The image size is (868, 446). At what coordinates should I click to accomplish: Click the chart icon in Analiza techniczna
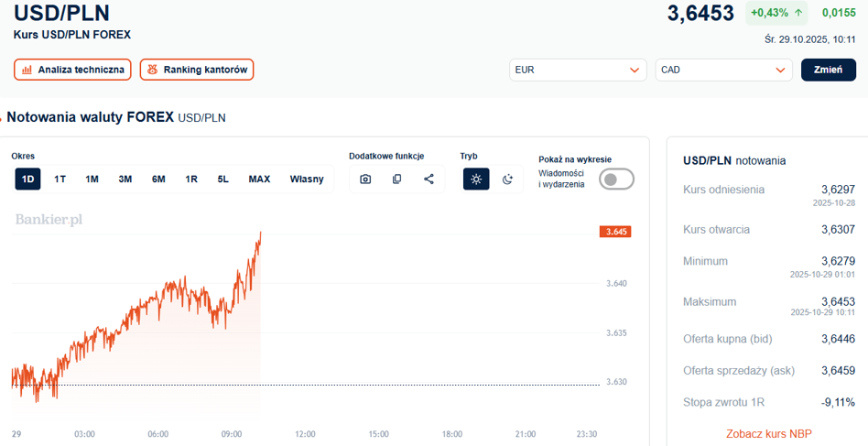click(27, 70)
